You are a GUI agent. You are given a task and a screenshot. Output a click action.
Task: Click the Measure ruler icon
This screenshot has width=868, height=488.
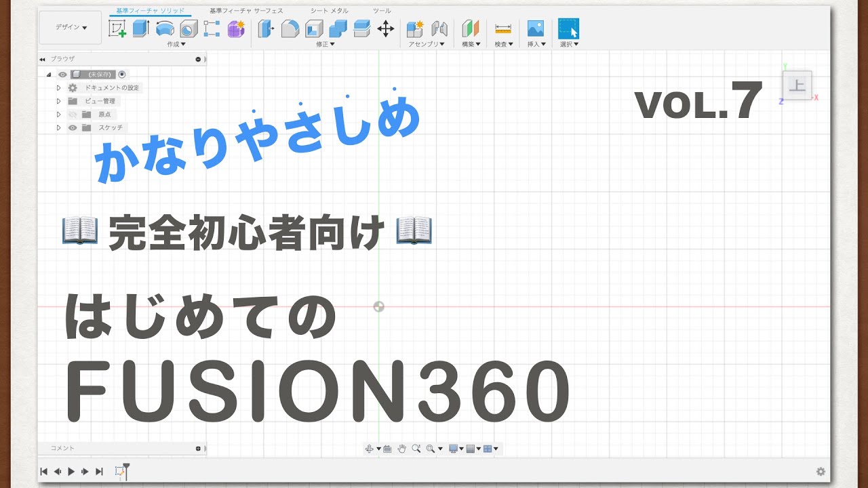coord(503,28)
